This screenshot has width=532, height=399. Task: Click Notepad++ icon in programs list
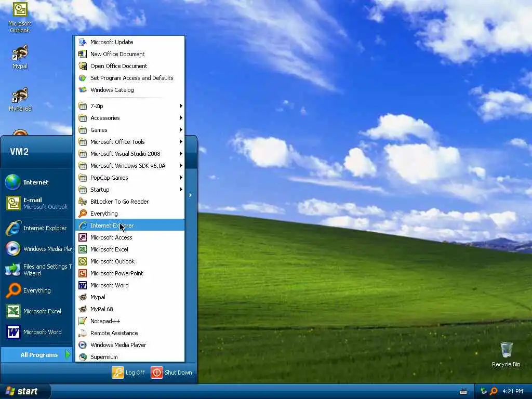tap(83, 321)
